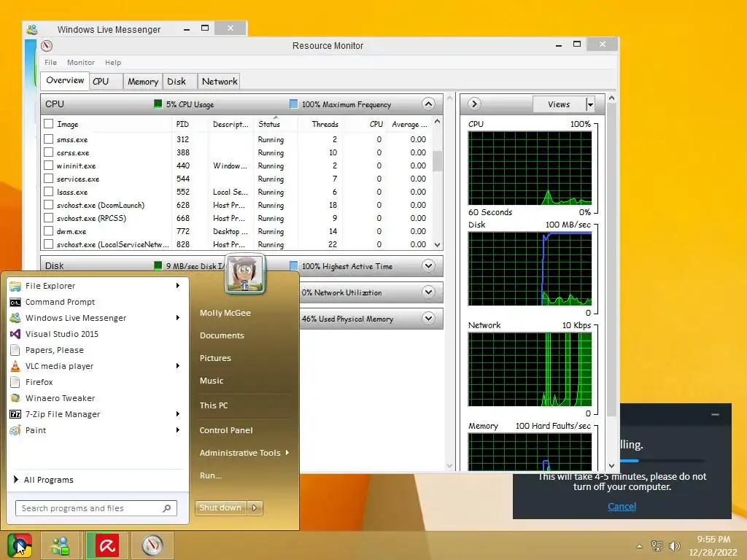
Task: Click the user account picture
Action: click(x=245, y=274)
